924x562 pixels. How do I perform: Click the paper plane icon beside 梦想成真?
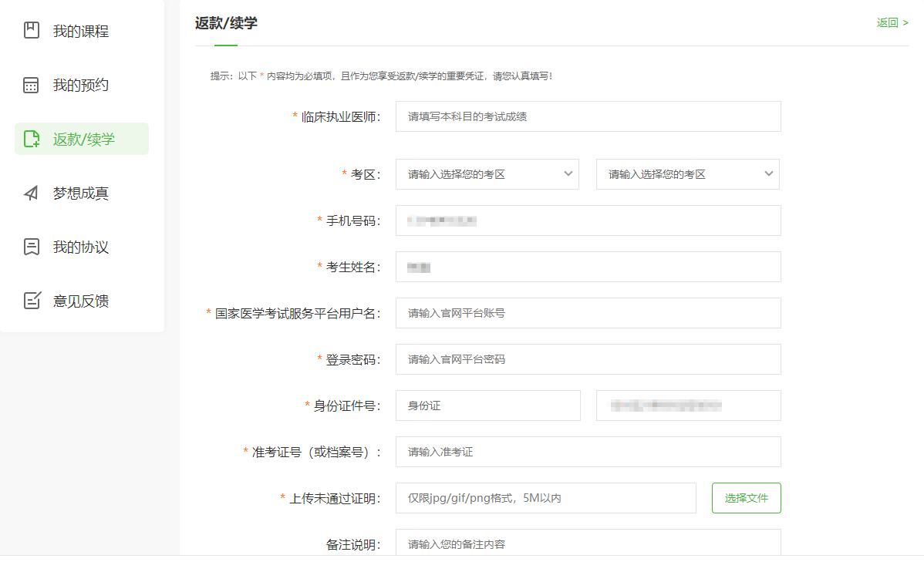pos(31,193)
